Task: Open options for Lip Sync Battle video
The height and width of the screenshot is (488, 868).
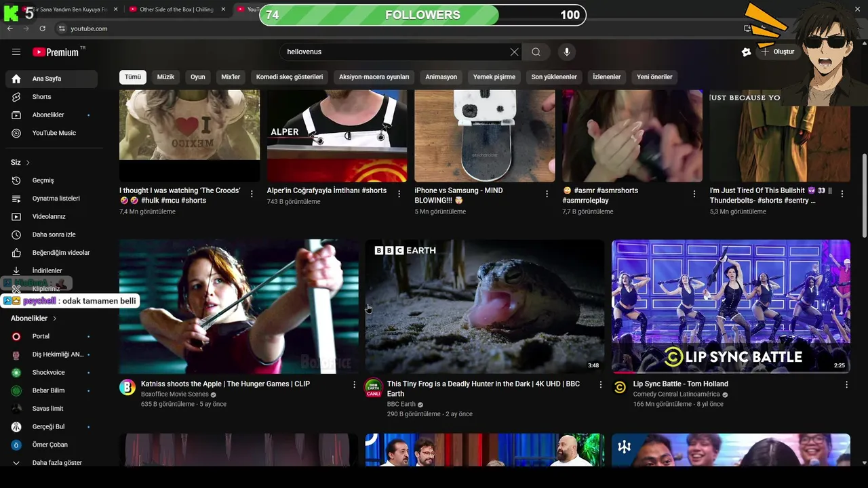Action: click(846, 384)
